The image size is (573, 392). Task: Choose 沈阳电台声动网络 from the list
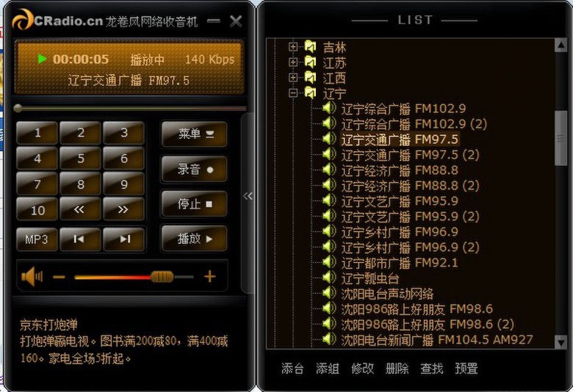(x=387, y=294)
